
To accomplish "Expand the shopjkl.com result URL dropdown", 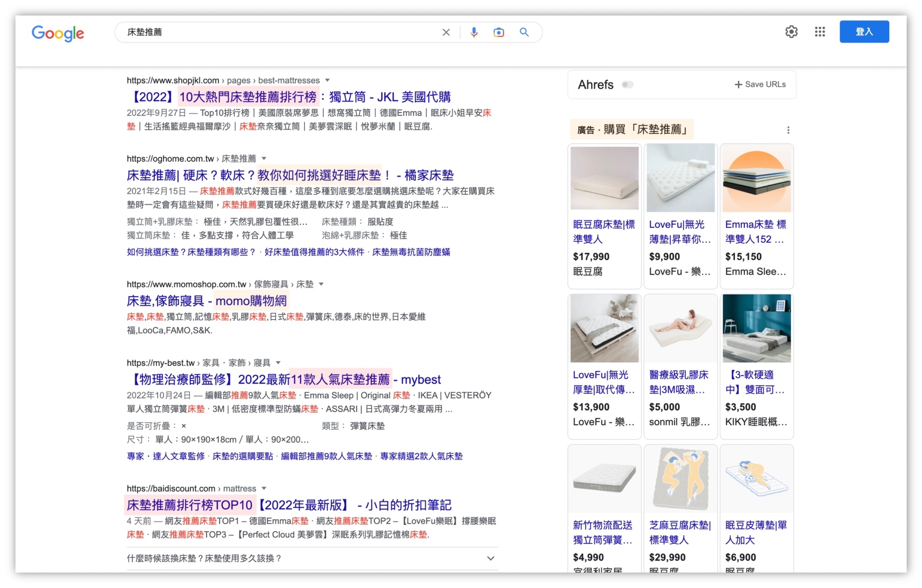I will click(328, 80).
